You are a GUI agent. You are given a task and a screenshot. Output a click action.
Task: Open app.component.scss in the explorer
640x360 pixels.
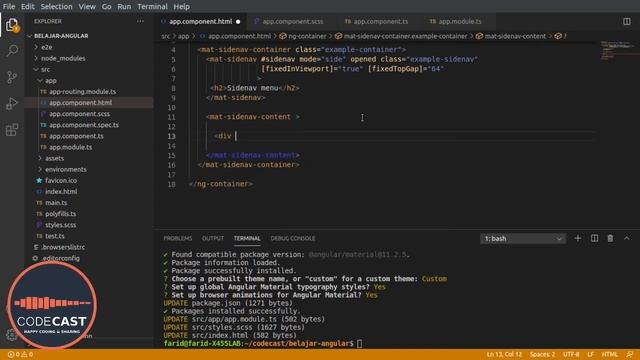click(79, 114)
